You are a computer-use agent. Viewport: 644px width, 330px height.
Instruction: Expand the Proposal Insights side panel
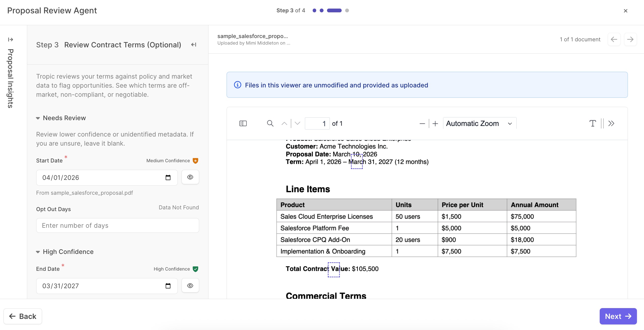click(11, 40)
